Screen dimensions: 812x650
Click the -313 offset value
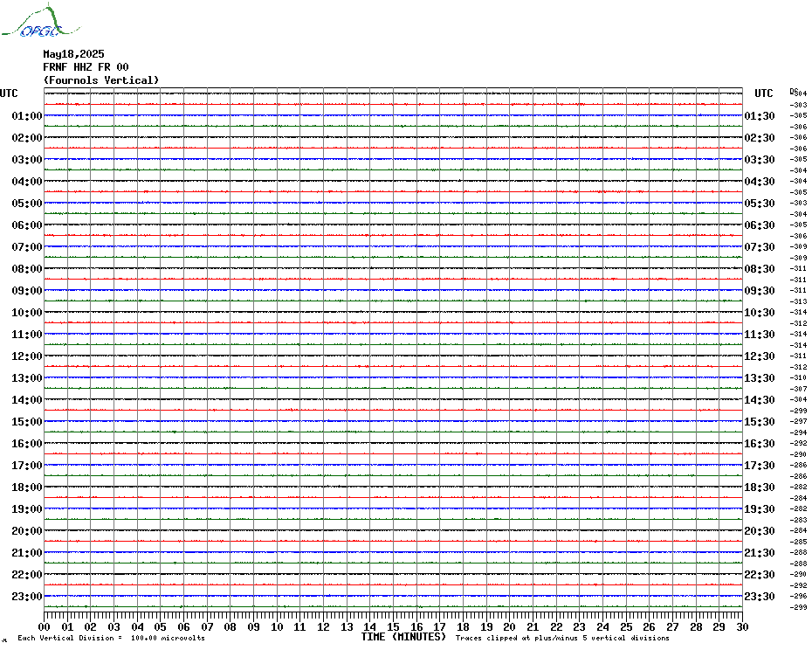[799, 301]
